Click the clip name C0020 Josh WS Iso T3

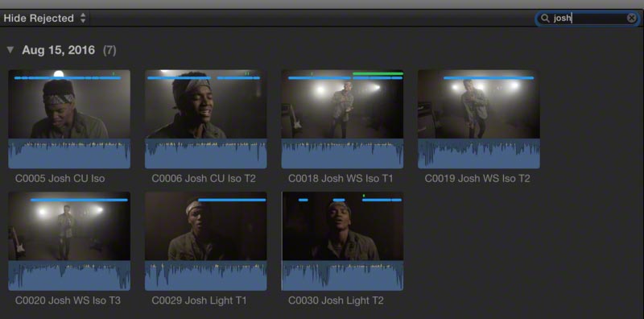click(68, 300)
